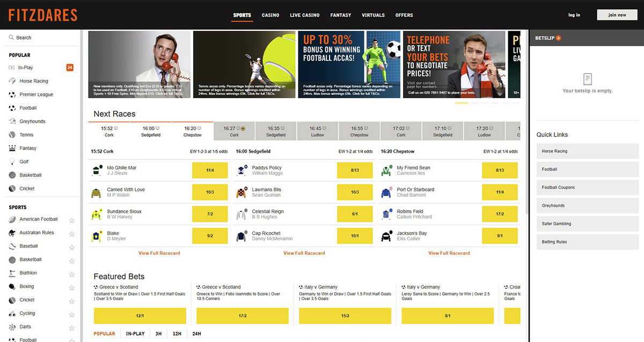Click the join now button
The width and height of the screenshot is (644, 342).
pos(617,15)
